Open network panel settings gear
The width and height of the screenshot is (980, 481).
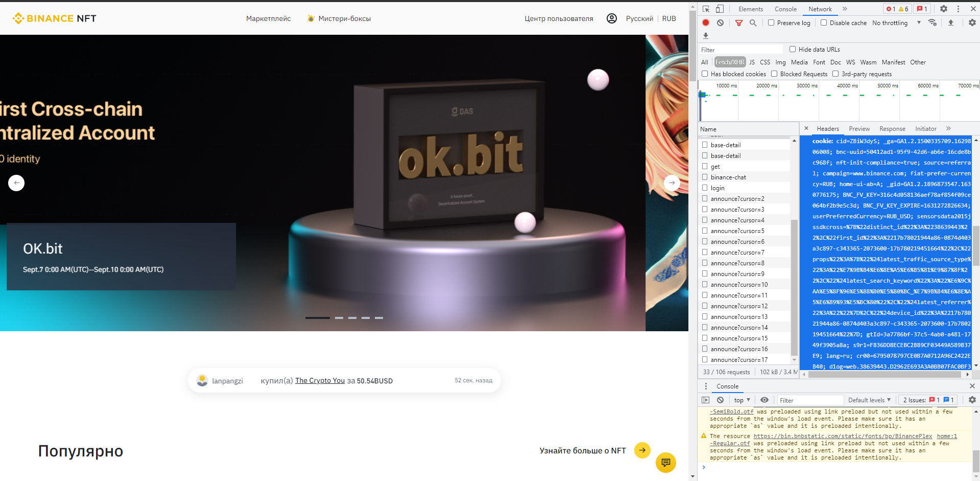click(972, 22)
